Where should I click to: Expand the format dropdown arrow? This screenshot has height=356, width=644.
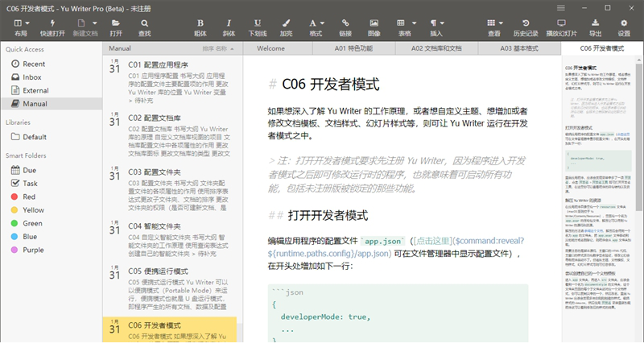click(x=323, y=23)
